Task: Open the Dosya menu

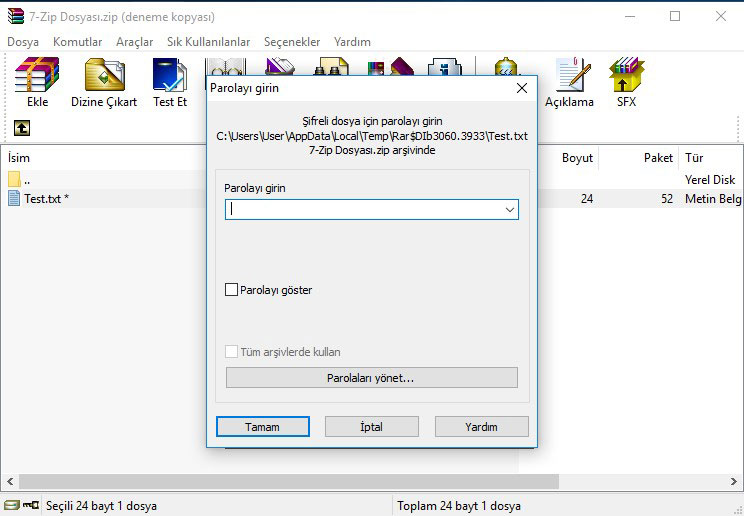Action: [23, 42]
